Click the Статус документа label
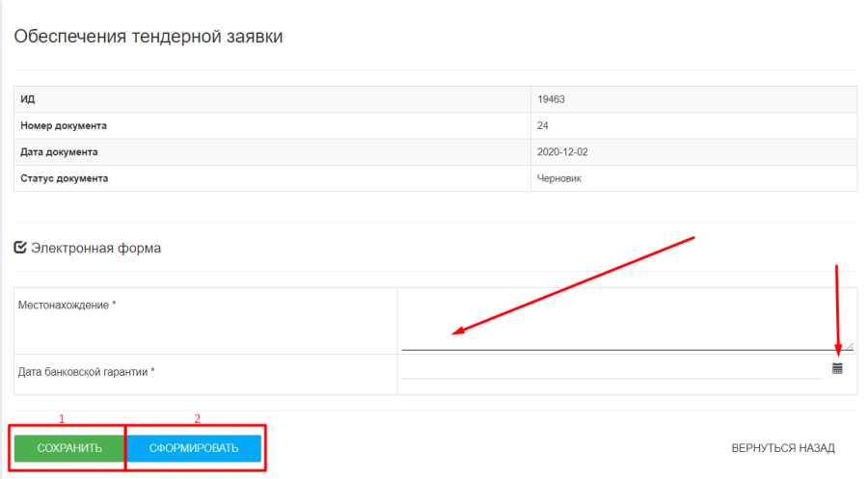Screen dimensions: 868x479 point(64,178)
